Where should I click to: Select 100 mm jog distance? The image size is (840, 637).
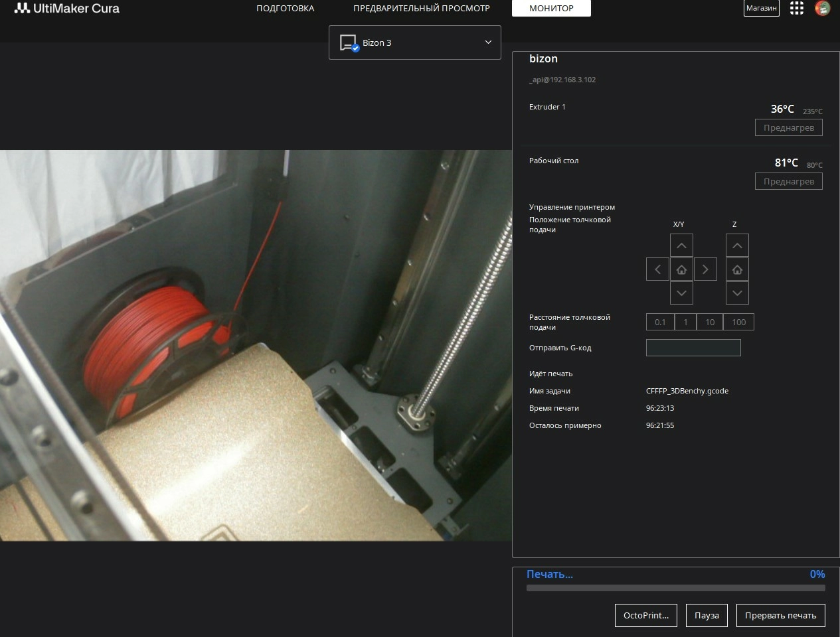(x=738, y=322)
